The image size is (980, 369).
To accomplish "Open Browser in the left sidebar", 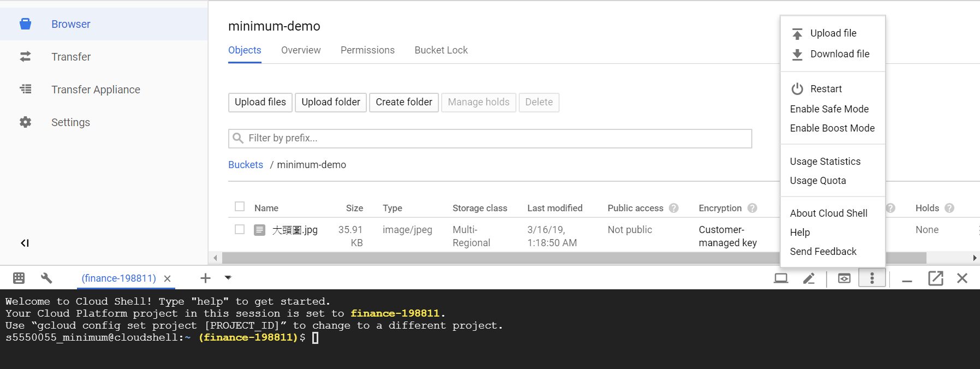I will coord(71,24).
